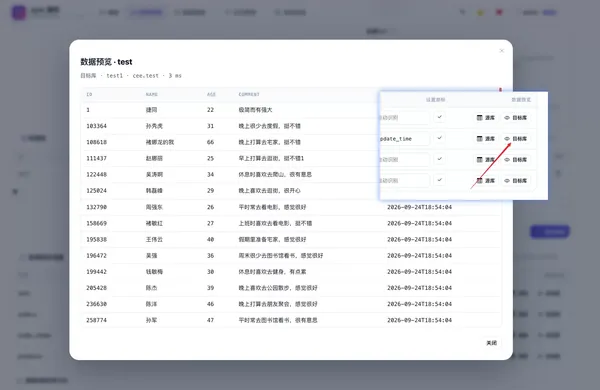Click the timestamp in row 258774
This screenshot has width=600, height=390.
click(419, 320)
